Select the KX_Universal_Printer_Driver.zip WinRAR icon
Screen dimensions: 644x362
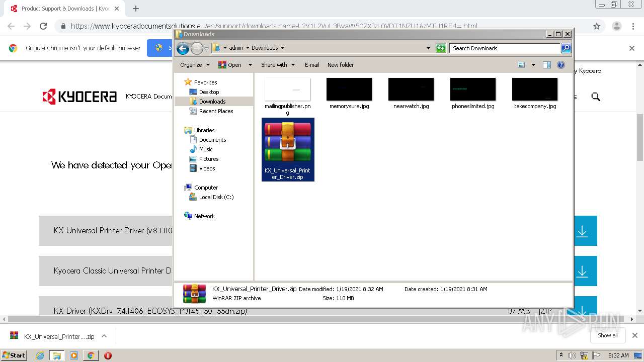pyautogui.click(x=288, y=141)
